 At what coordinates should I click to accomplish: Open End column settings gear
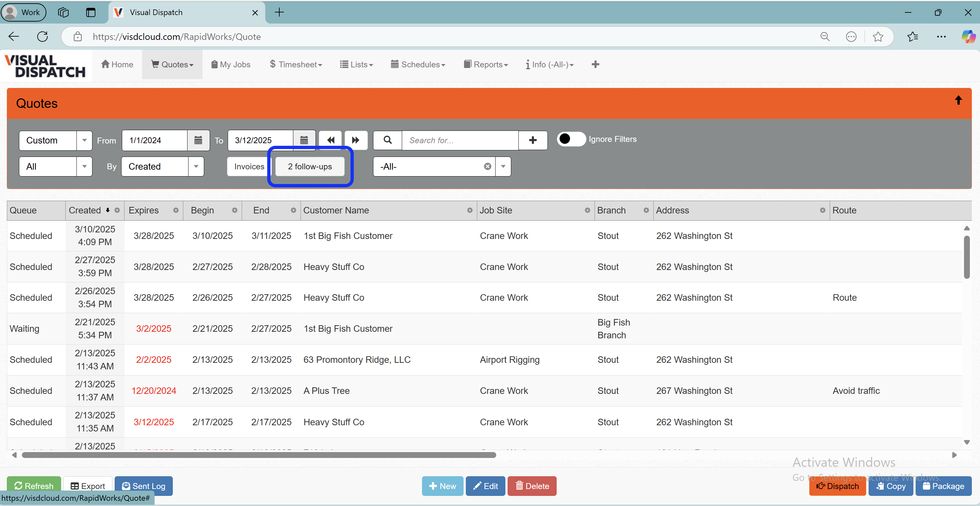tap(293, 210)
